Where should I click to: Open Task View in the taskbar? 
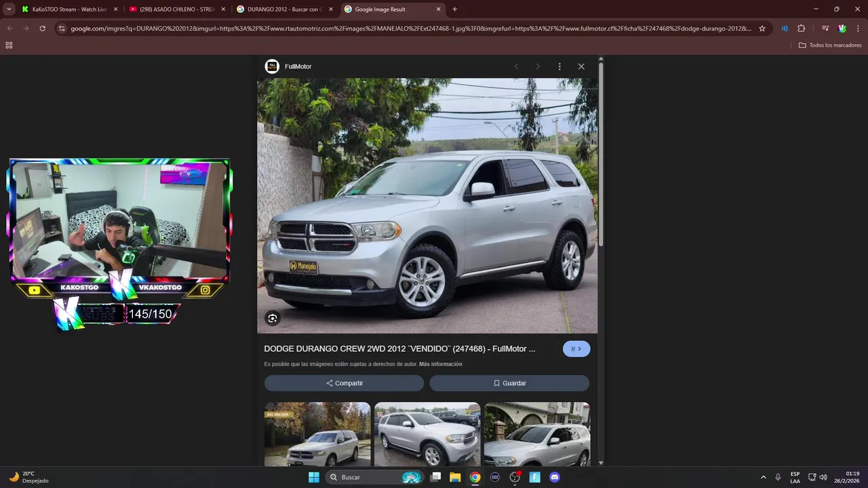pyautogui.click(x=436, y=477)
